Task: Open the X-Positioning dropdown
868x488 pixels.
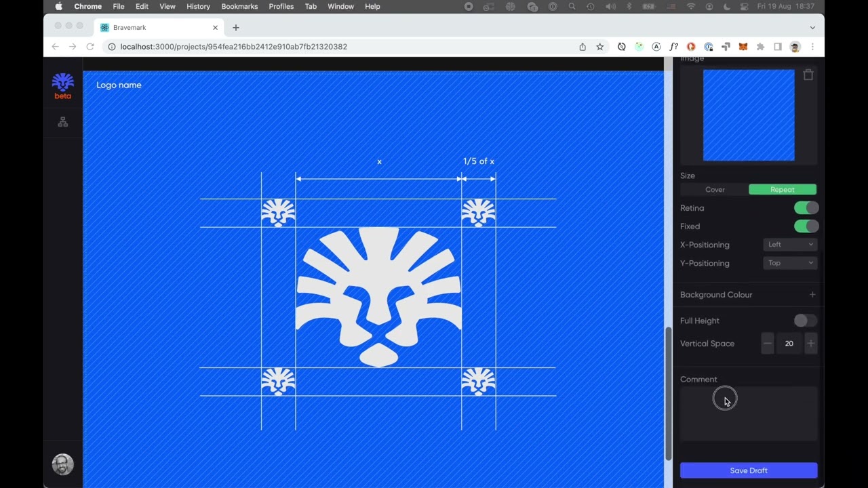Action: tap(790, 245)
